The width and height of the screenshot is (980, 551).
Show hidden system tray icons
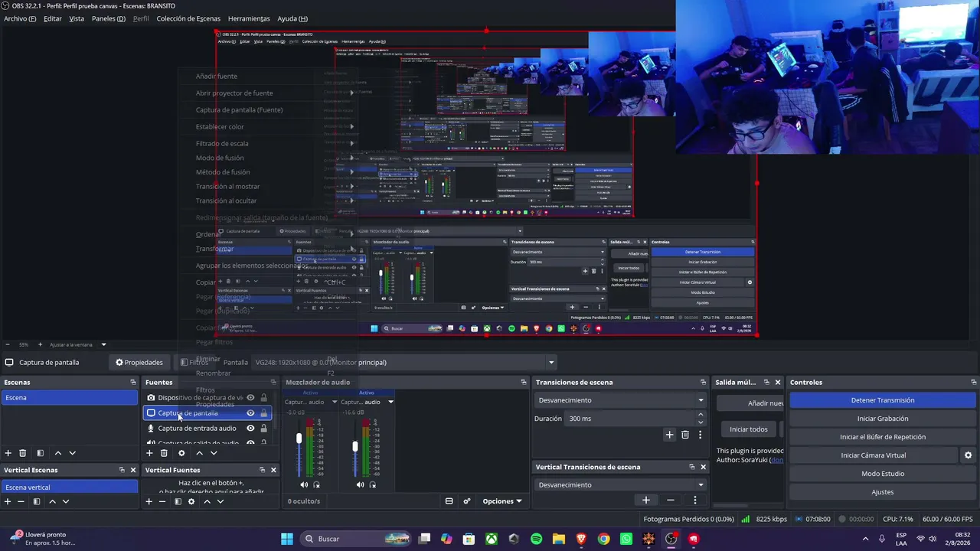[x=865, y=539]
